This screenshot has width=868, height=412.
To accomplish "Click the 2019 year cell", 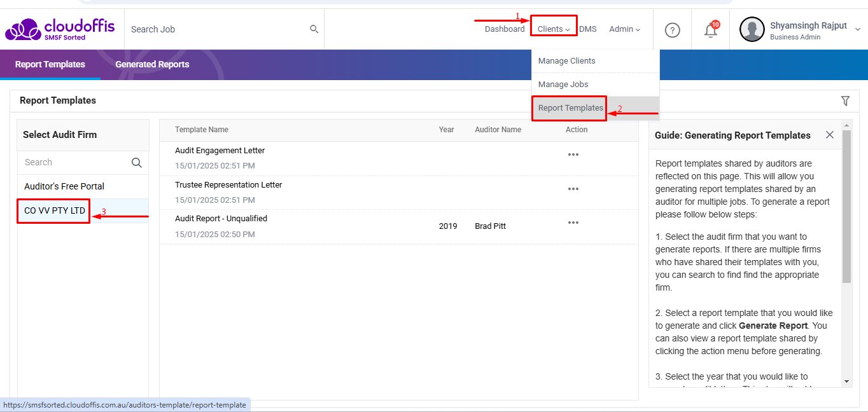I will click(x=448, y=226).
